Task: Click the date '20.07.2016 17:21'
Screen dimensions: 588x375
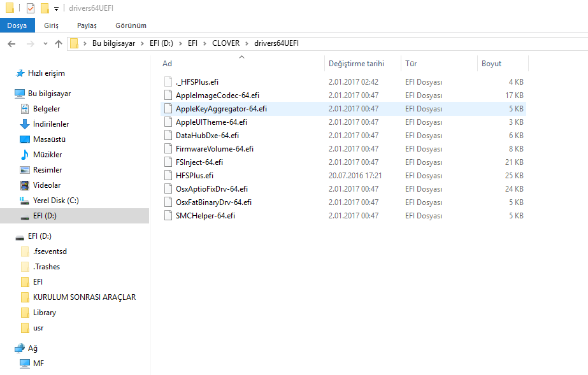Action: click(355, 175)
